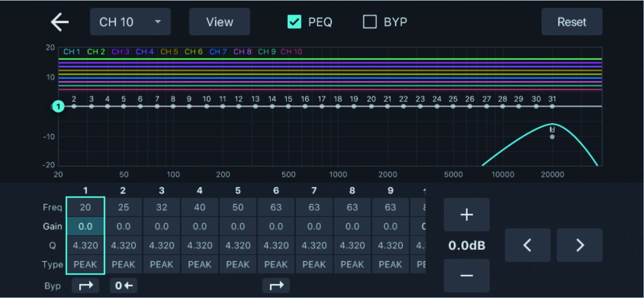Image resolution: width=644 pixels, height=298 pixels.
Task: Click the CH 5 legend label
Action: pos(170,52)
